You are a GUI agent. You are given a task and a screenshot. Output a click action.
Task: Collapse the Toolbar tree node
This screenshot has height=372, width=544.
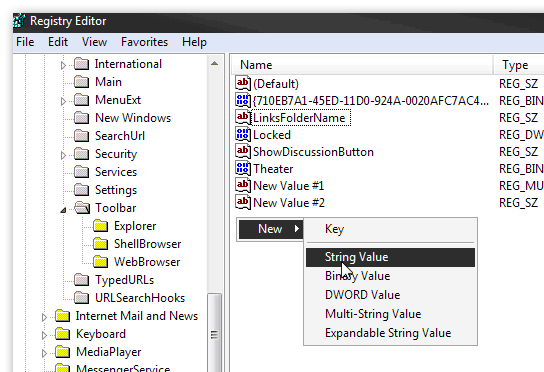[x=63, y=210]
